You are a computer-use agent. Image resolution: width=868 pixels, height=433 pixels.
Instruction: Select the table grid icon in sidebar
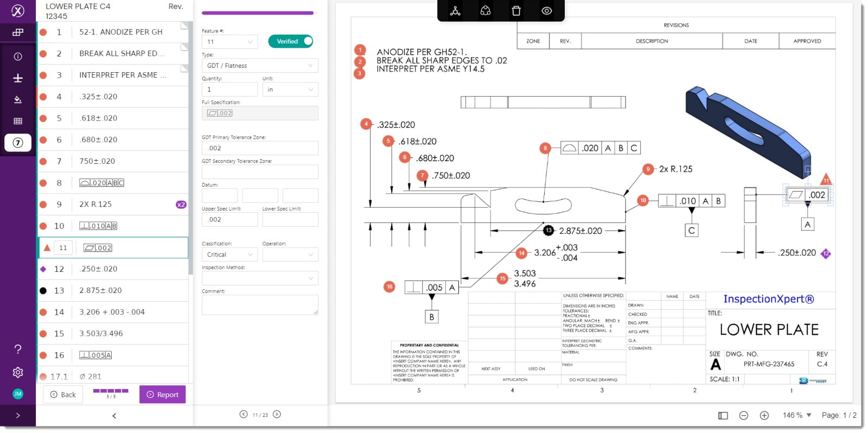point(18,121)
